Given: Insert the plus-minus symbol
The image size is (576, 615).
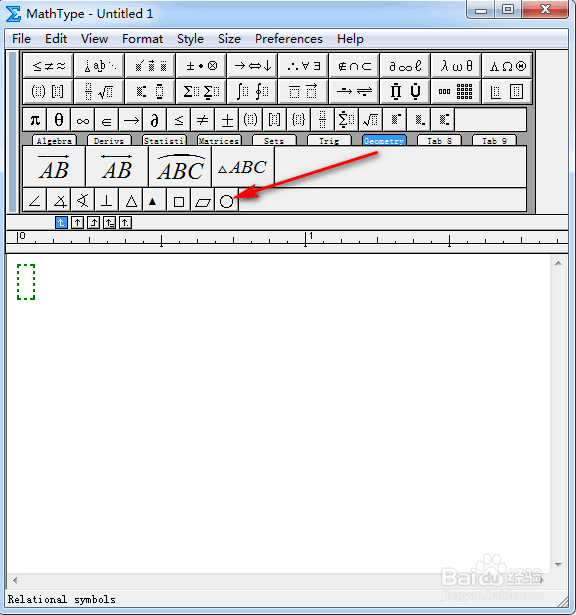Looking at the screenshot, I should (x=227, y=120).
